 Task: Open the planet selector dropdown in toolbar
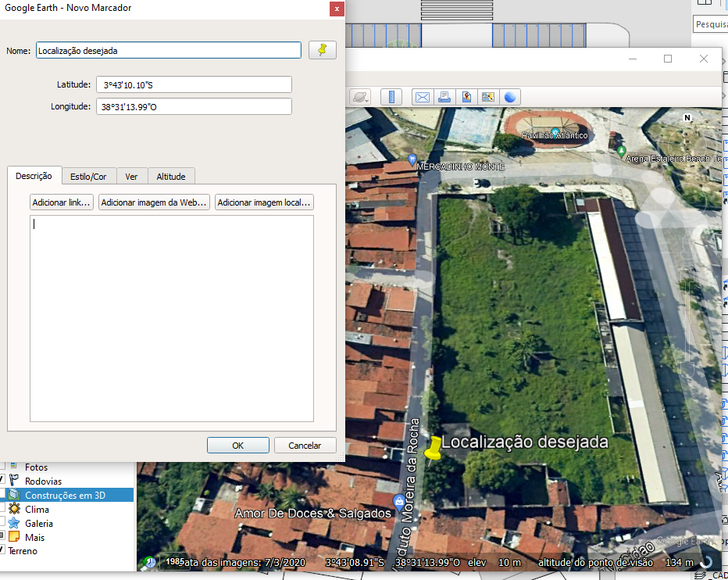(360, 97)
